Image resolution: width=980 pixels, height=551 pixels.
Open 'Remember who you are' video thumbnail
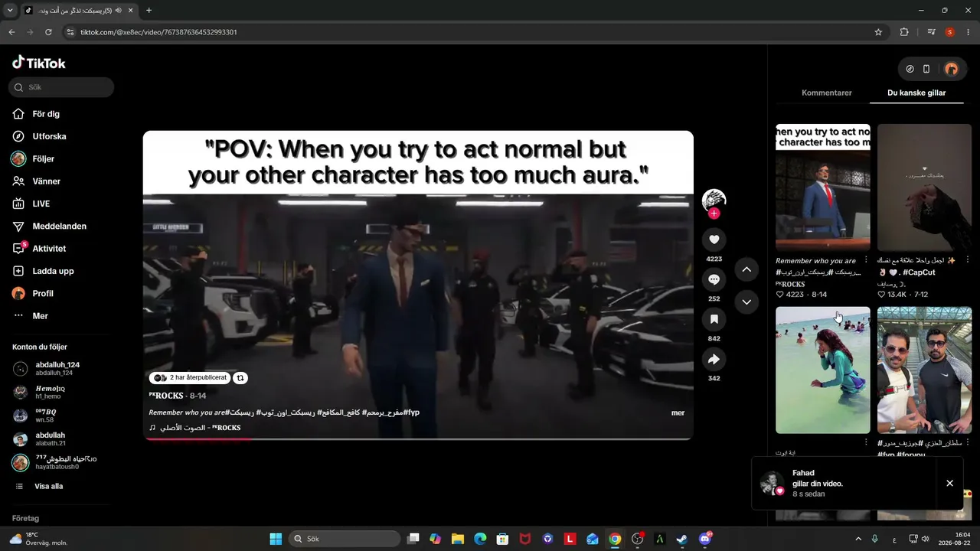[x=823, y=187]
